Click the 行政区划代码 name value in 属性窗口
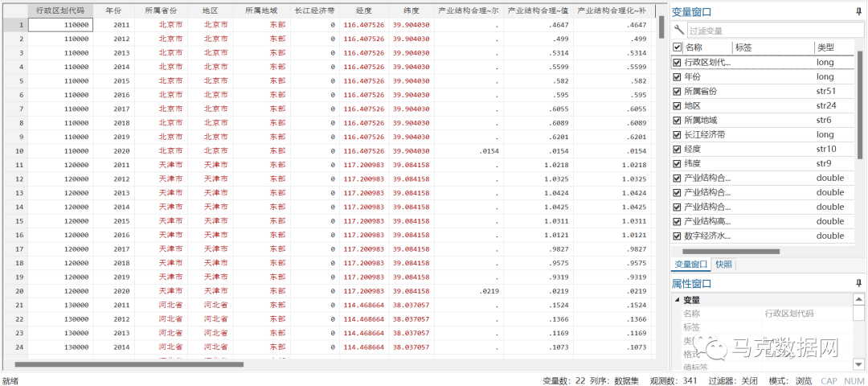This screenshot has height=386, width=868. click(x=789, y=314)
